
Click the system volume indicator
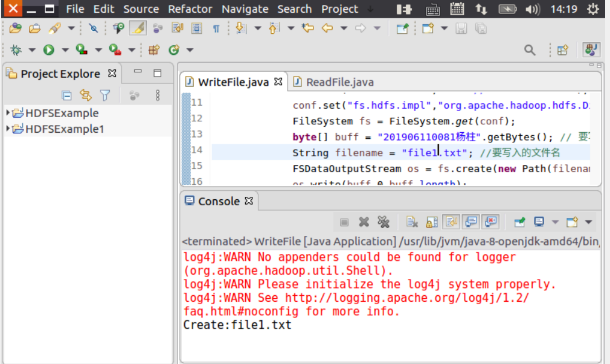coord(533,9)
